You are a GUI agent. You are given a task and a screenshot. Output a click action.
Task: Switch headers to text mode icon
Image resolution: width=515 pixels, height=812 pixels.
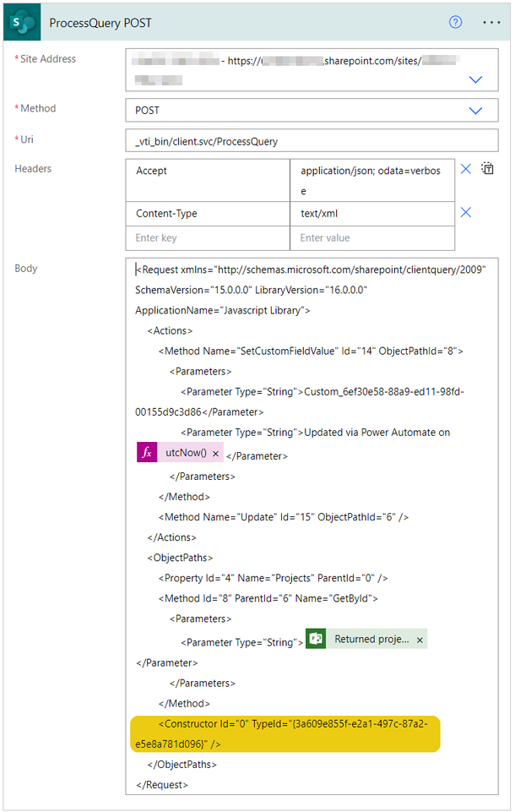(488, 169)
